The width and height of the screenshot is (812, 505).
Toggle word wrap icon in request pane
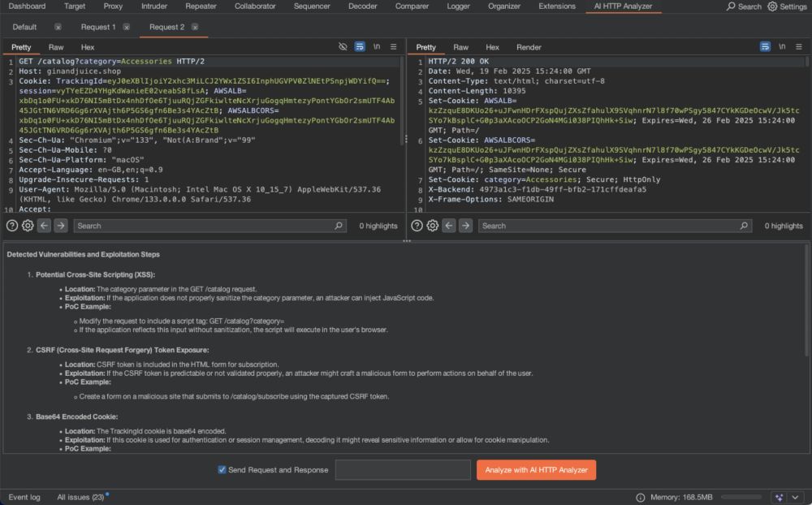[x=360, y=46]
